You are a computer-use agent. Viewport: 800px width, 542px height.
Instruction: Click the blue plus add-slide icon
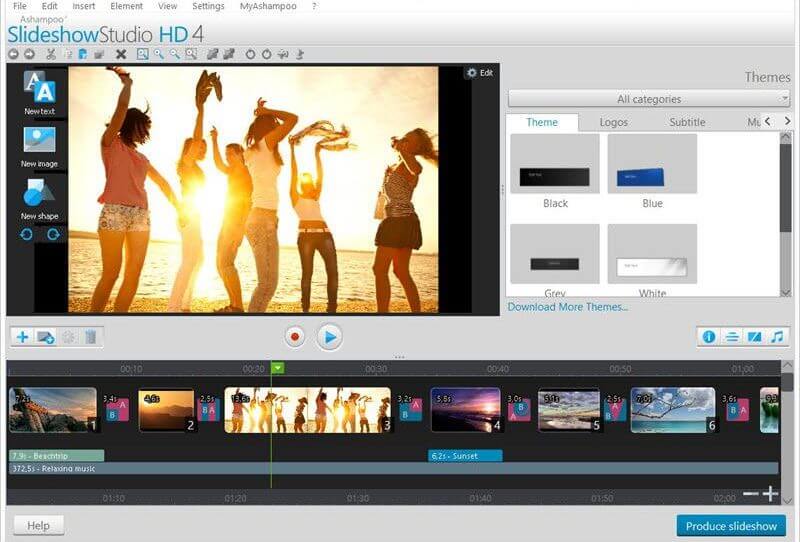click(22, 337)
